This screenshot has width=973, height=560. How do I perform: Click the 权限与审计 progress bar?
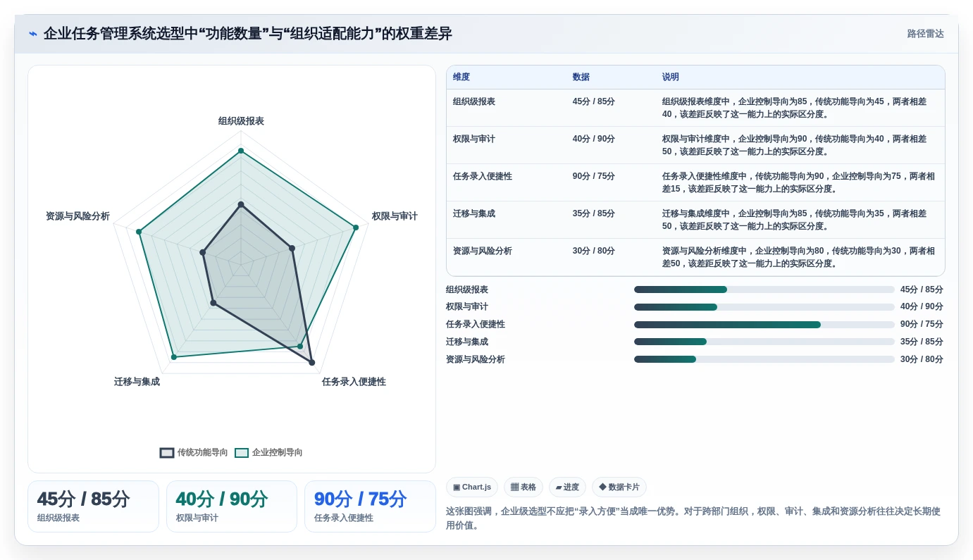pos(764,307)
